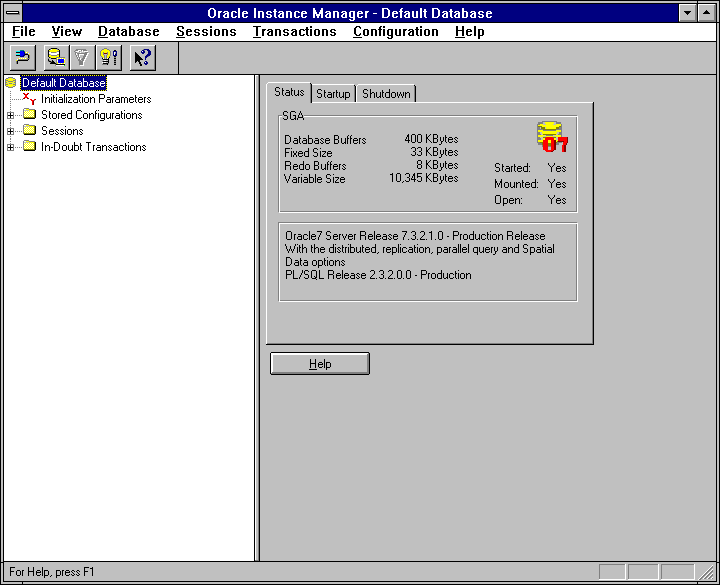Screen dimensions: 720x585
Task: Click the grayed-out funnel toolbar icon
Action: 83,58
